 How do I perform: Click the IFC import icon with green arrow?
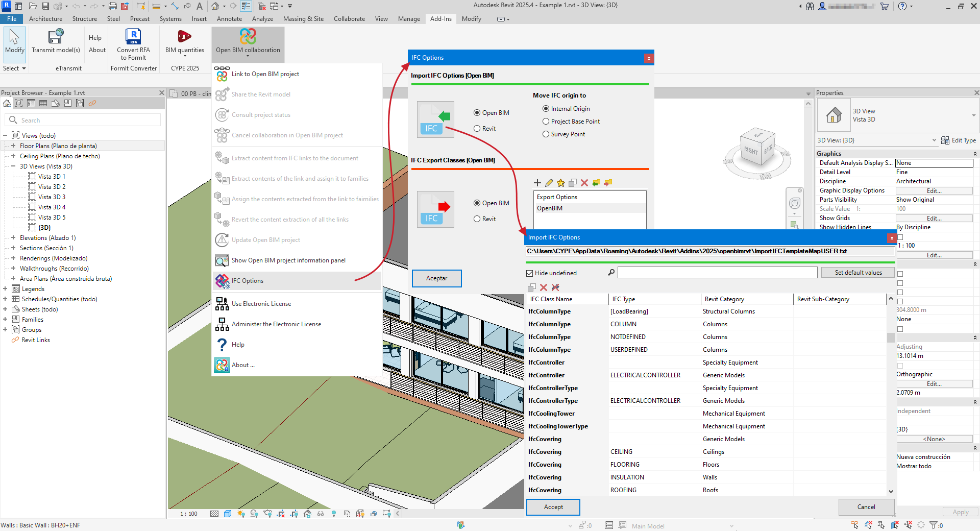(x=435, y=119)
